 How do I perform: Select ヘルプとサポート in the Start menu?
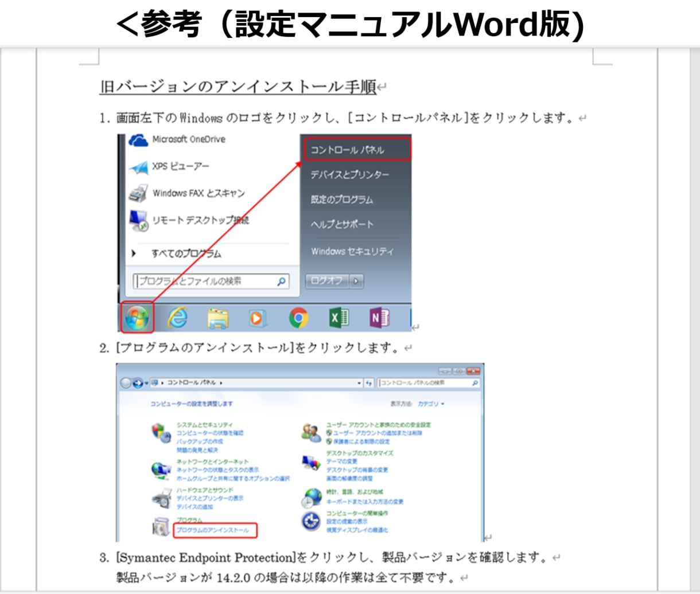[342, 224]
